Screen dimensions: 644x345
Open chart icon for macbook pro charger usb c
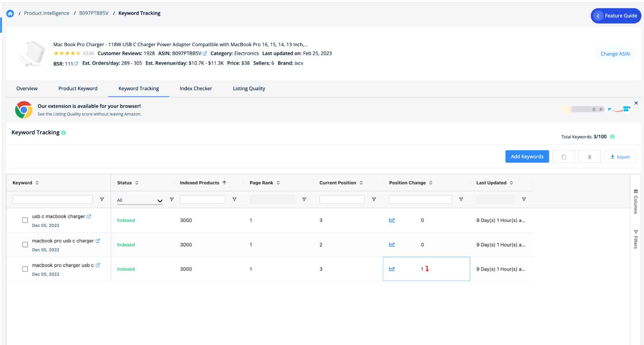pos(392,269)
